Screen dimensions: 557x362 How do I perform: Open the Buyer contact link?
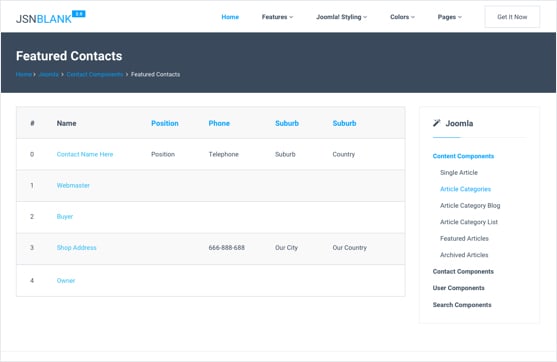coord(65,216)
